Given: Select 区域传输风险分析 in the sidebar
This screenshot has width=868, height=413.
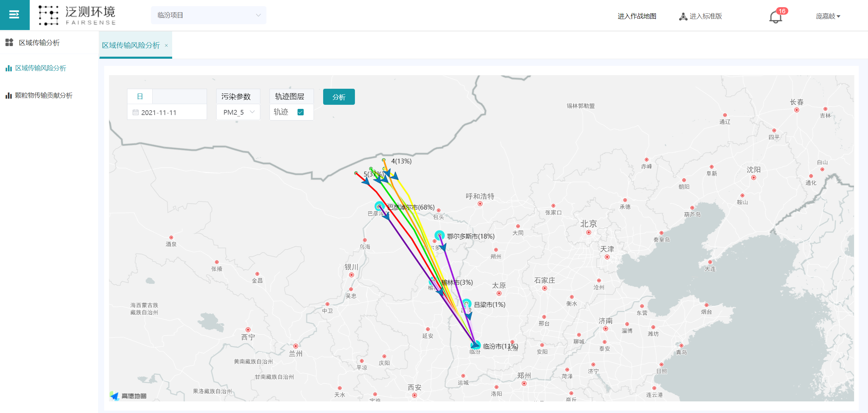Looking at the screenshot, I should coord(41,68).
